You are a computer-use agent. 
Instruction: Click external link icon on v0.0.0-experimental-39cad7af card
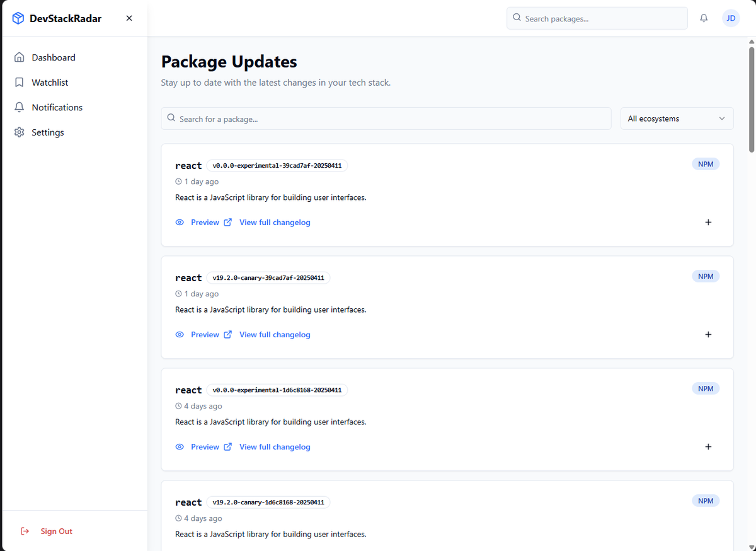228,223
